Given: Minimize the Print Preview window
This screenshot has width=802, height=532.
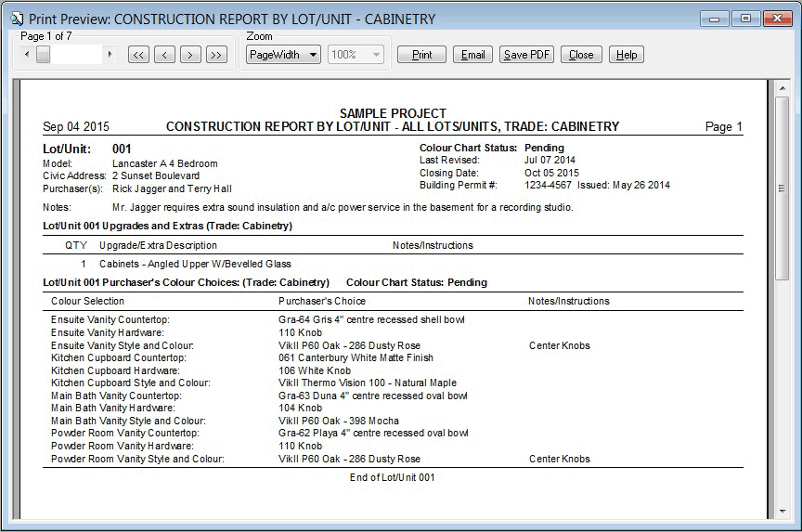Looking at the screenshot, I should point(715,19).
